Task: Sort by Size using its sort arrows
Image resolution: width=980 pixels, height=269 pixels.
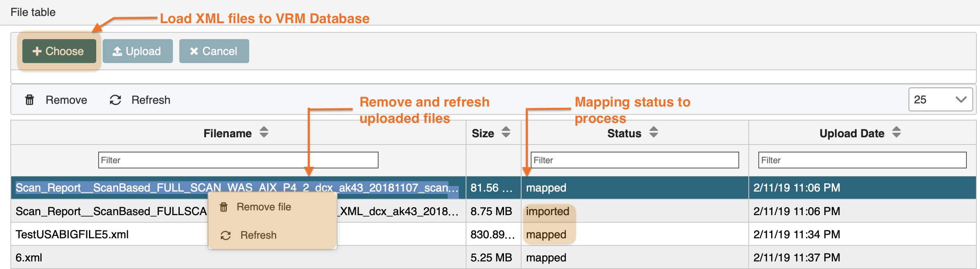Action: pyautogui.click(x=506, y=133)
